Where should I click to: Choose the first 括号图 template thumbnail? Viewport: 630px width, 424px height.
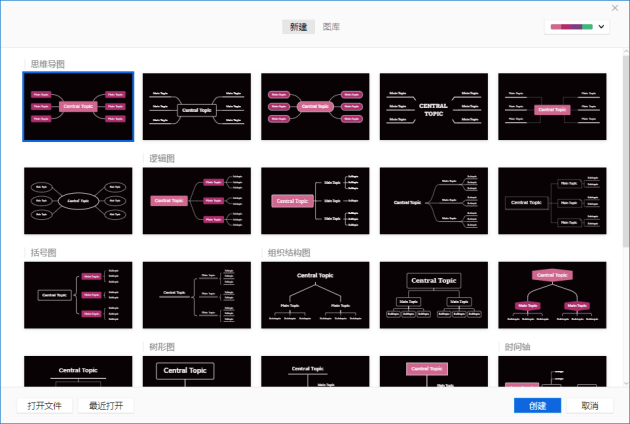click(x=78, y=295)
